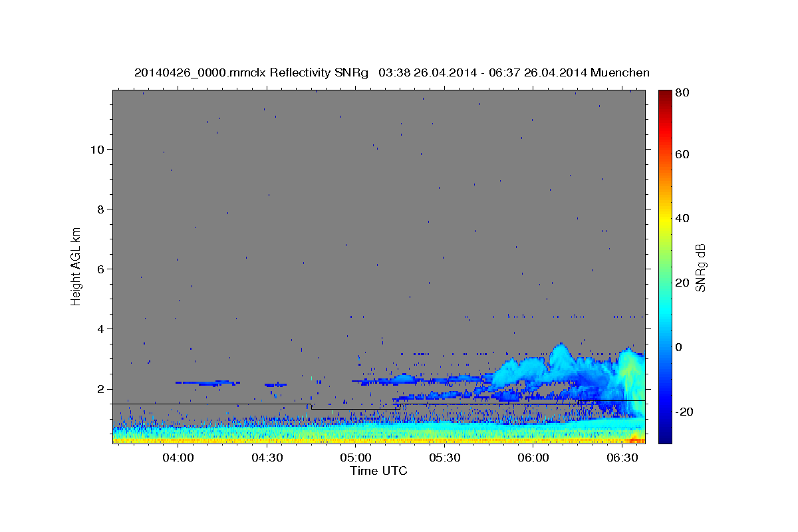798x532 pixels.
Task: Click the "05:00" time tick label
Action: [x=356, y=458]
